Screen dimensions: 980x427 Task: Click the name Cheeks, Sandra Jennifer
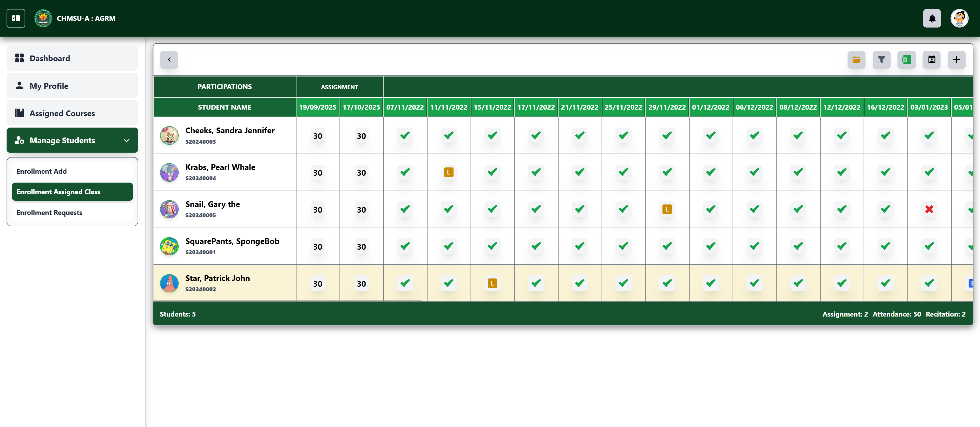230,130
